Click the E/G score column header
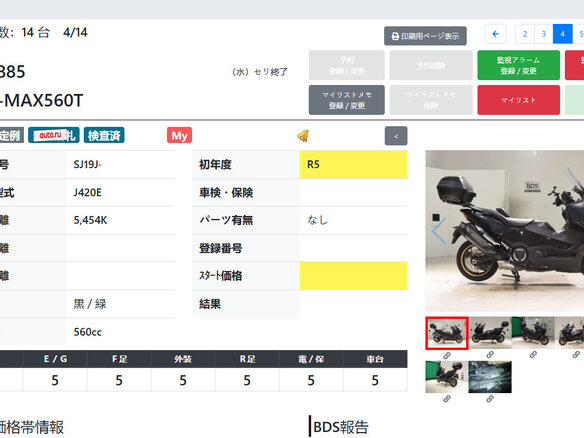Viewport: 584px width, 438px height. click(x=55, y=359)
